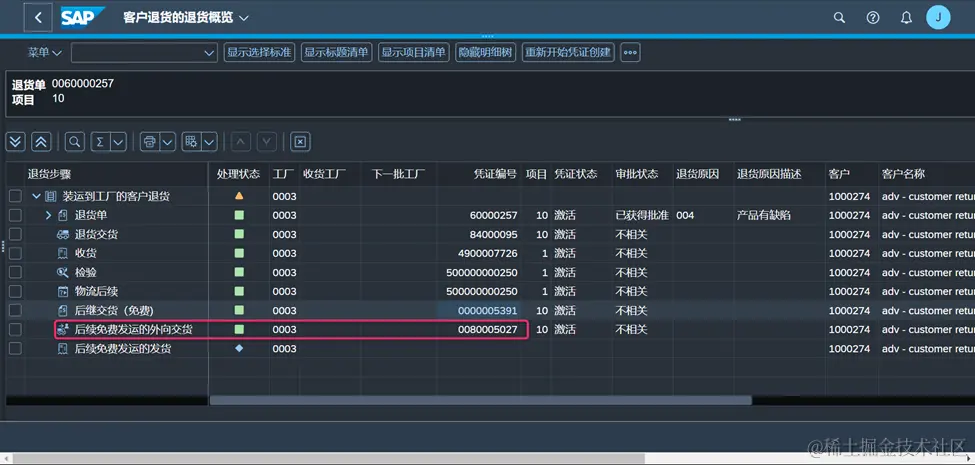Tick the checkbox for 后续免费发运的外向交货 row
The width and height of the screenshot is (975, 465).
click(15, 329)
